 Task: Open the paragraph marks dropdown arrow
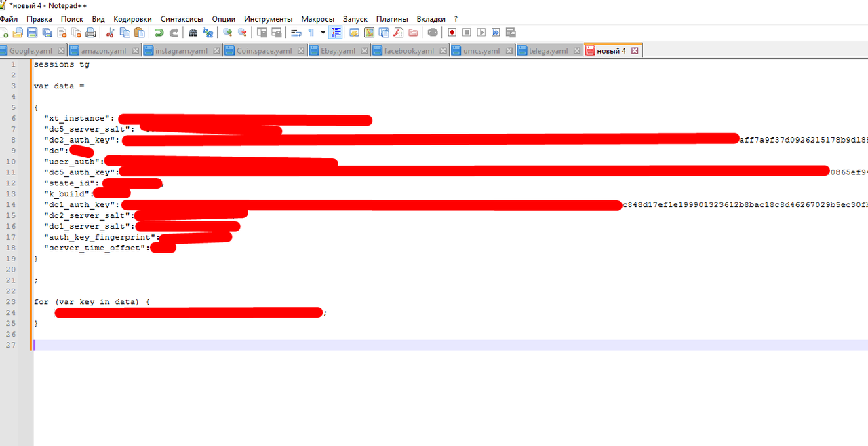[322, 32]
